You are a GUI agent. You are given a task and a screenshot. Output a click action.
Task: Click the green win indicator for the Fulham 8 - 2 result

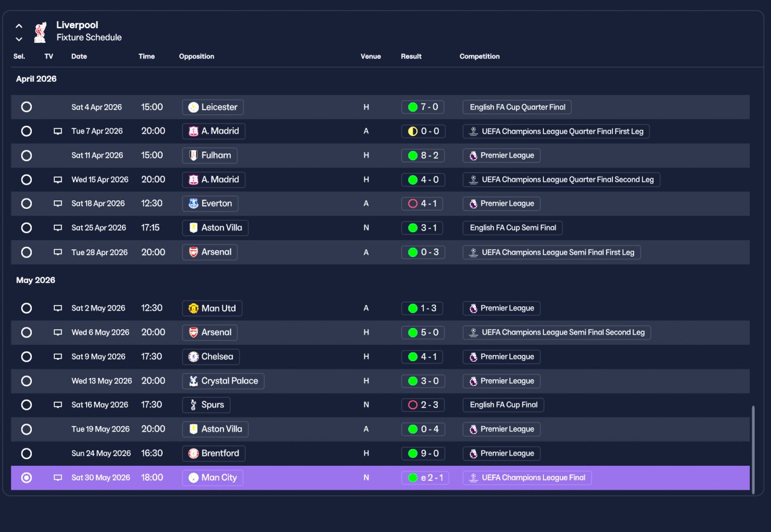pyautogui.click(x=413, y=155)
